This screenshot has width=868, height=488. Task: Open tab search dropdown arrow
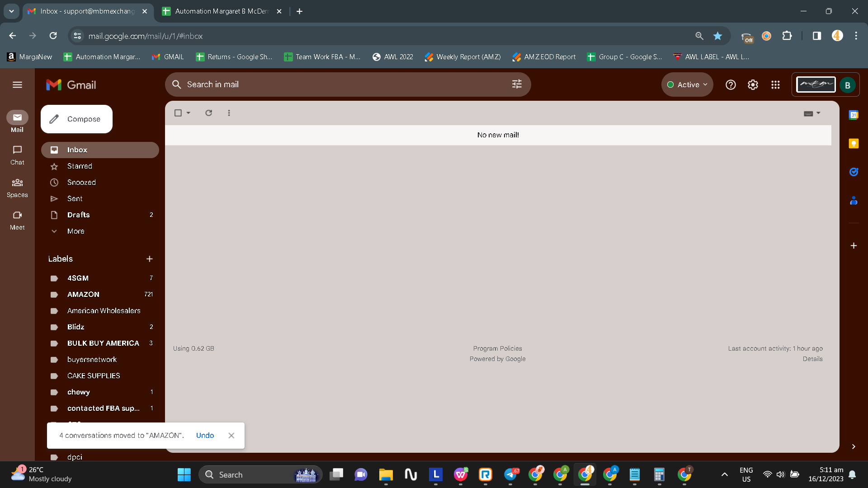coord(11,11)
